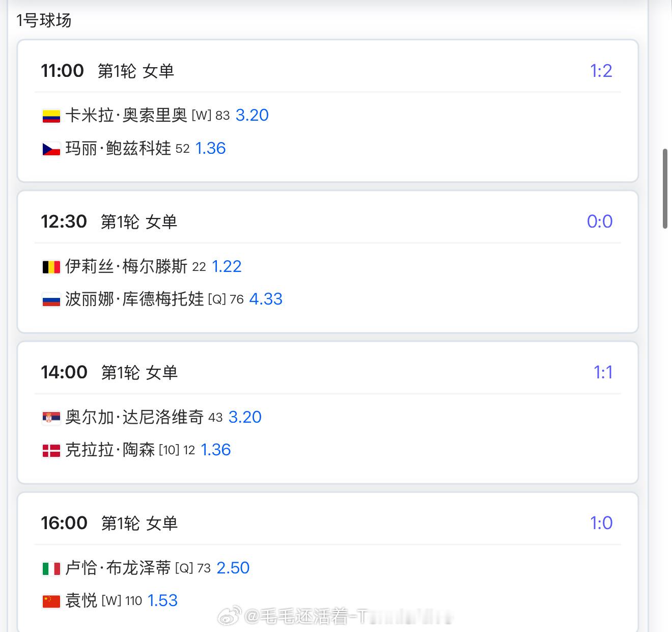Viewport: 672px width, 632px height.
Task: Select odds 1.22 for 伊莉丝·梅尔滕斯
Action: tap(227, 266)
